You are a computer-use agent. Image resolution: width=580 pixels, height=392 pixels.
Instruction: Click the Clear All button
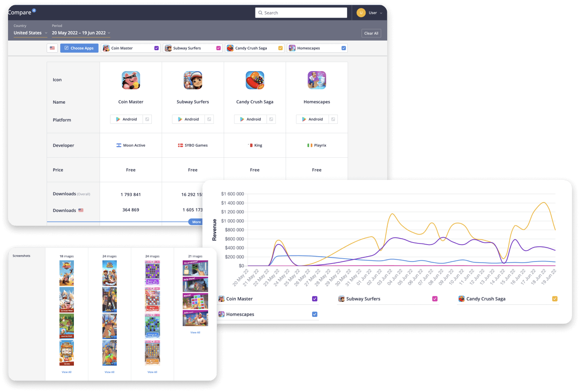click(x=371, y=33)
